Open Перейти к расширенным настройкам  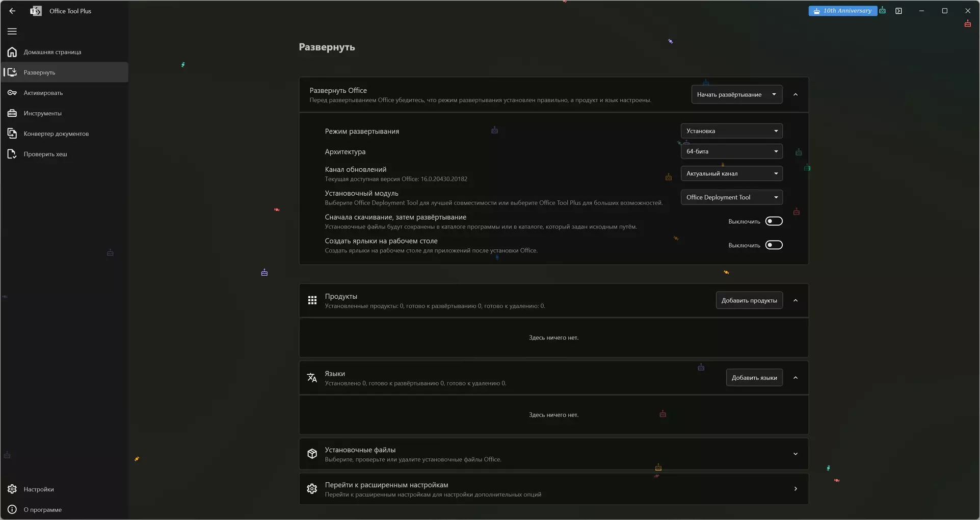[x=554, y=489]
